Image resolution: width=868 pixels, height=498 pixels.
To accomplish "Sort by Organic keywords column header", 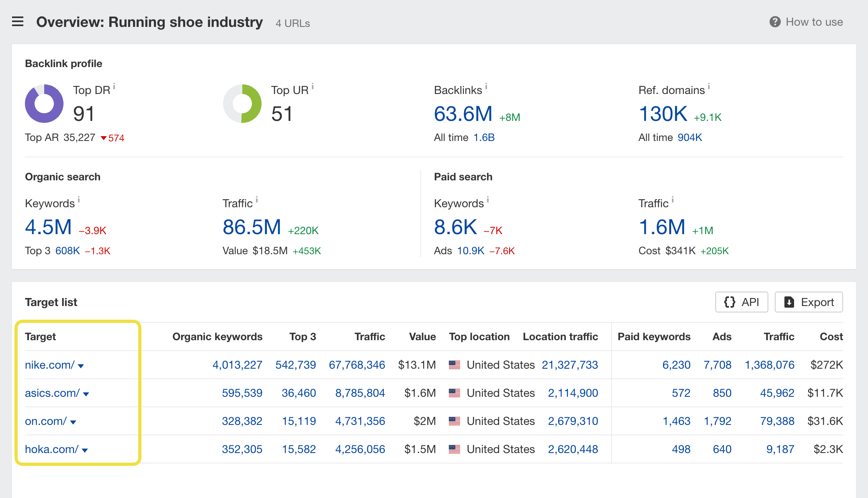I will click(217, 337).
